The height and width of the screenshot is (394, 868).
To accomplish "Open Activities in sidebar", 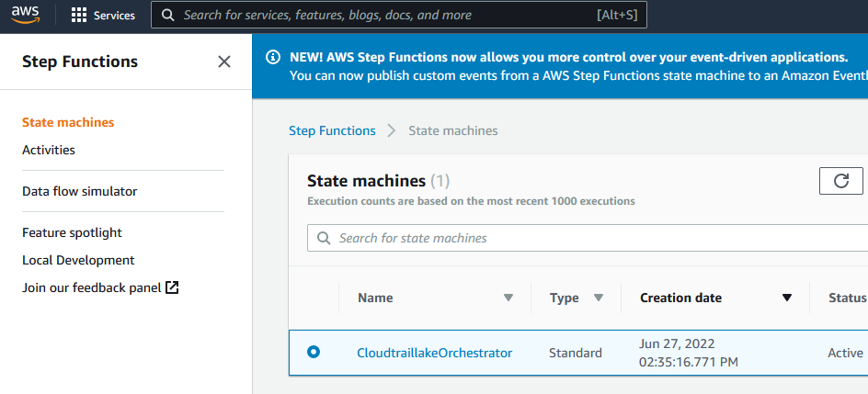I will click(49, 150).
